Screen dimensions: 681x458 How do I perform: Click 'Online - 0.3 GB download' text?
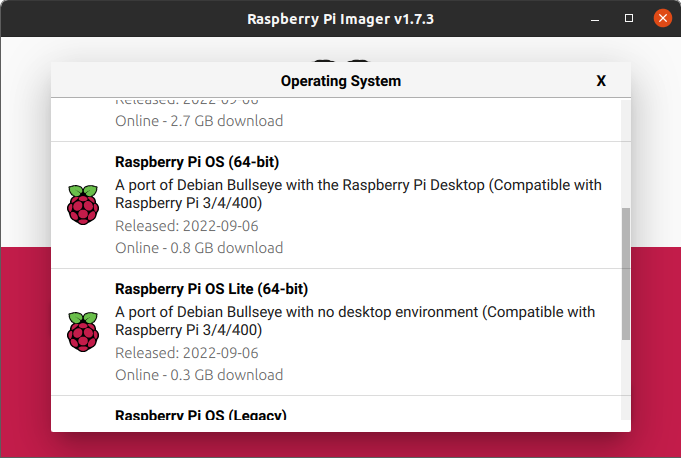point(199,375)
